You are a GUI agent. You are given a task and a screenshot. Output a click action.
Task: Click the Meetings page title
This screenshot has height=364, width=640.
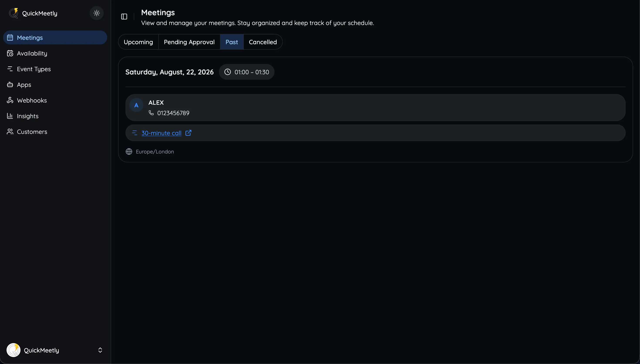[158, 12]
